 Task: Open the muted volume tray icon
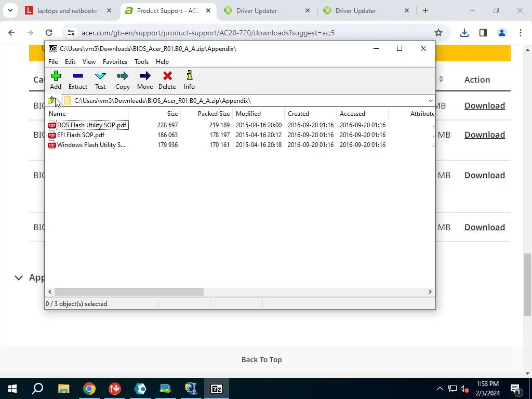465,389
